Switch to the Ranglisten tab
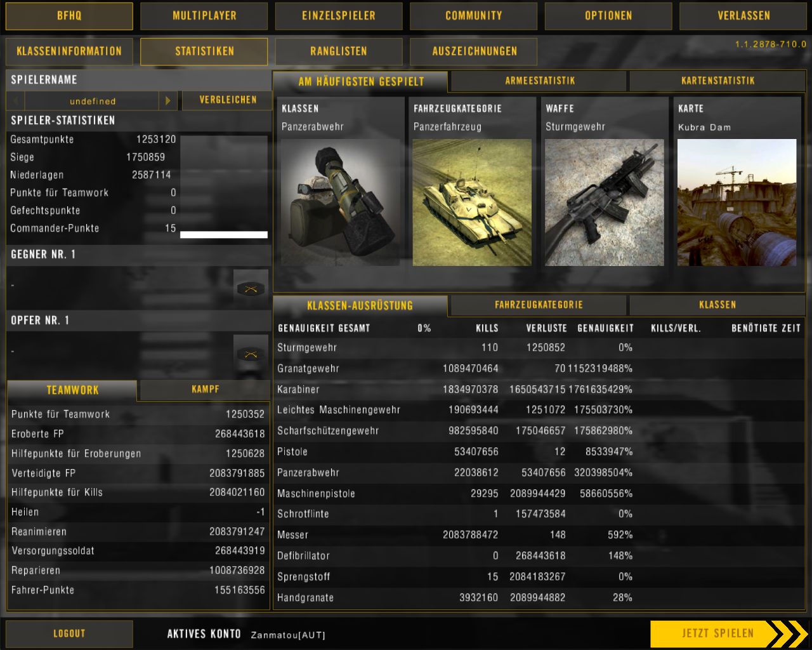 pyautogui.click(x=339, y=51)
